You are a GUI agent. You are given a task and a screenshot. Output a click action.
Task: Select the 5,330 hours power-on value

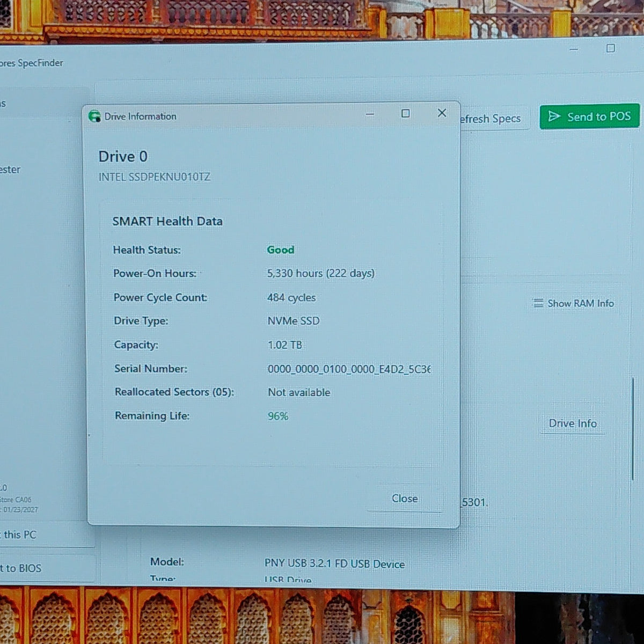click(321, 273)
